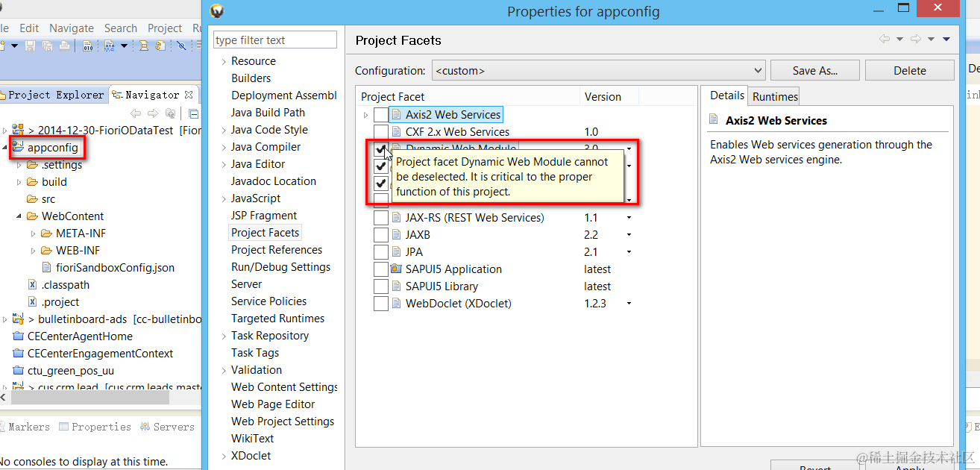Click the Properties dialog application icon
The height and width of the screenshot is (470, 980).
tap(217, 11)
